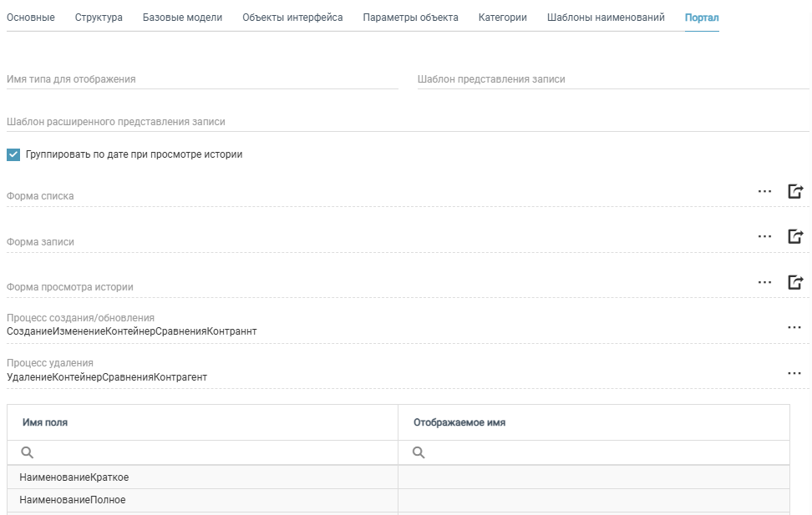
Task: Click the search filter under Отображаемое имя
Action: [x=600, y=452]
